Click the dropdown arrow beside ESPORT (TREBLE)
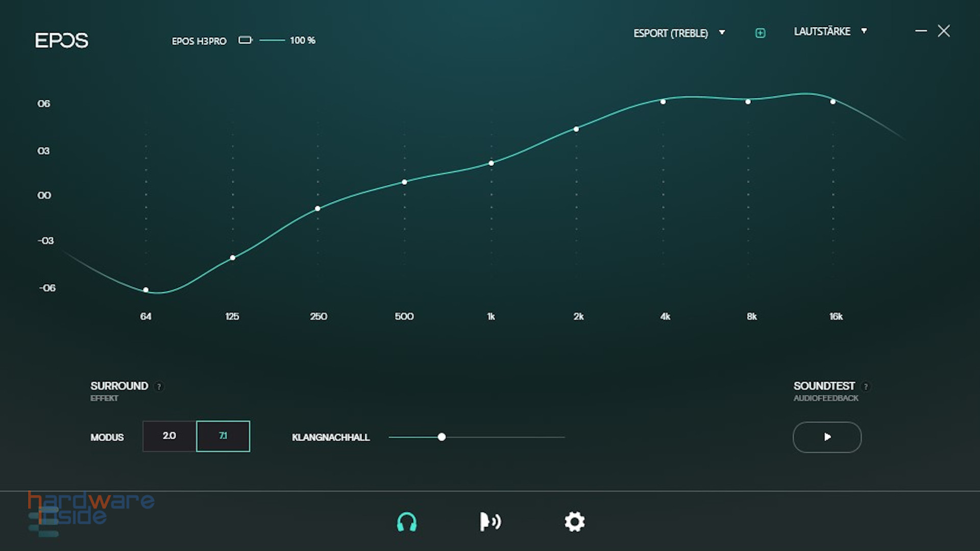 [722, 33]
